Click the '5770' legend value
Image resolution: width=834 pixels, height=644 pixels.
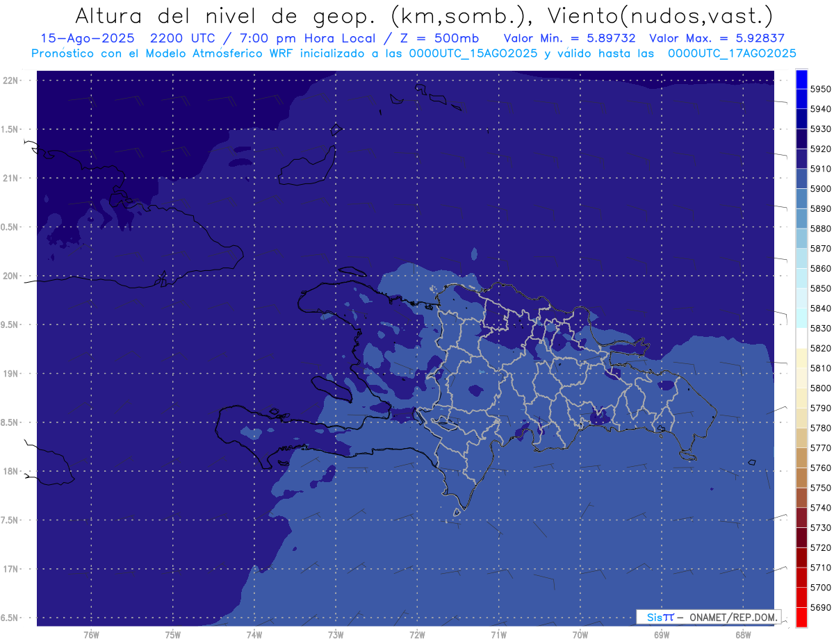(820, 448)
